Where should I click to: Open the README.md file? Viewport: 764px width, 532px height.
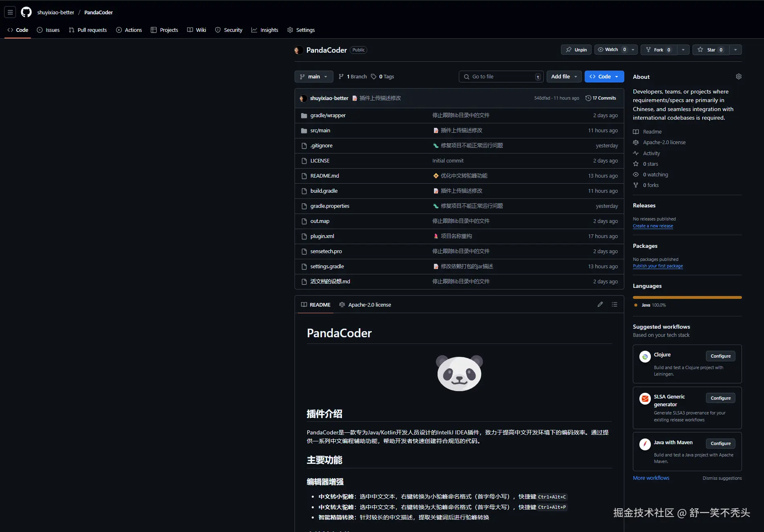[325, 176]
